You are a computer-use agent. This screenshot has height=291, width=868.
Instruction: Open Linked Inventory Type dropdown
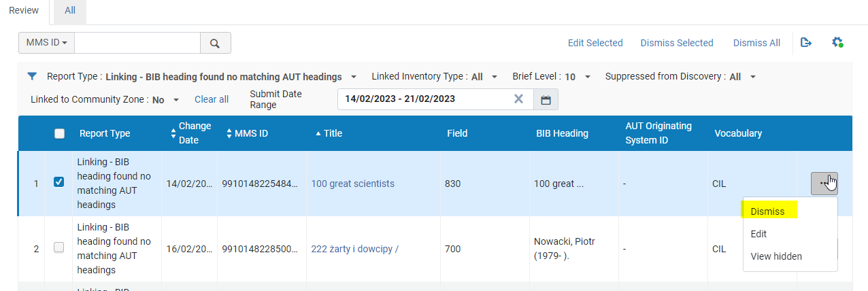494,77
